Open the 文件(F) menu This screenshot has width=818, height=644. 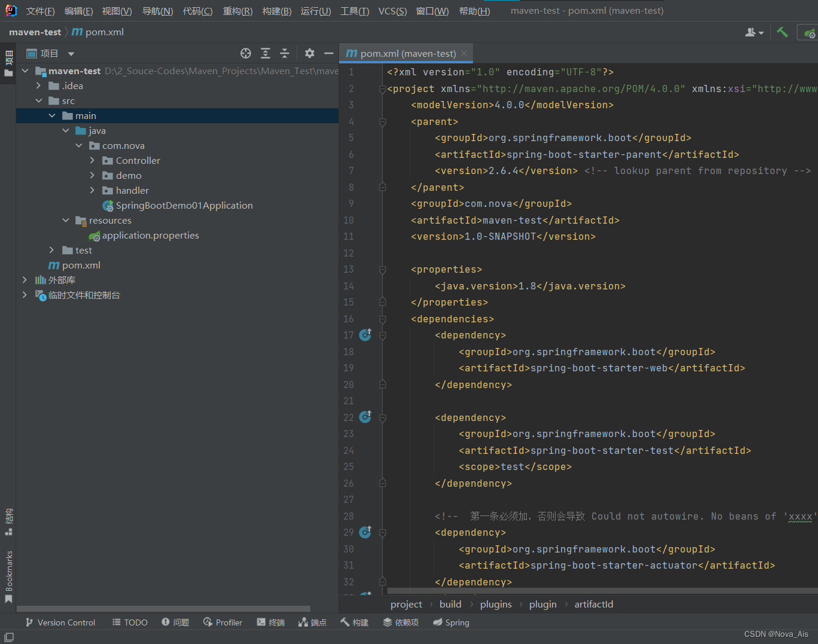pyautogui.click(x=40, y=11)
